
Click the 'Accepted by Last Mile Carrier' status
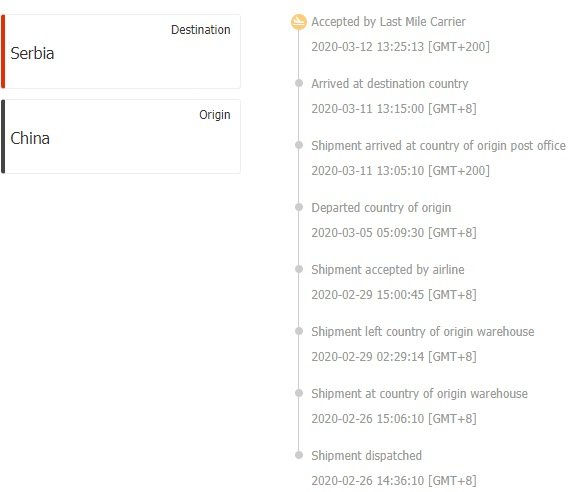[388, 22]
